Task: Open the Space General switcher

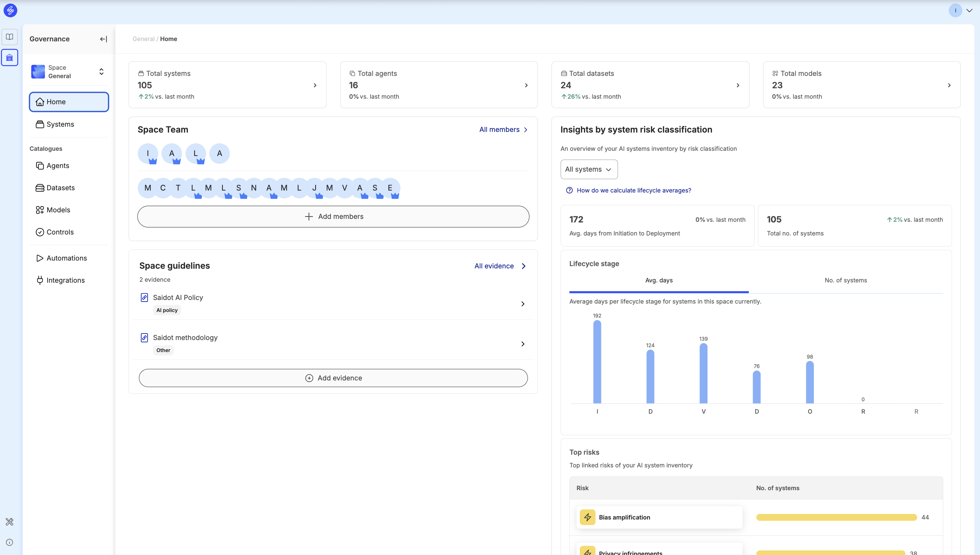Action: (69, 72)
